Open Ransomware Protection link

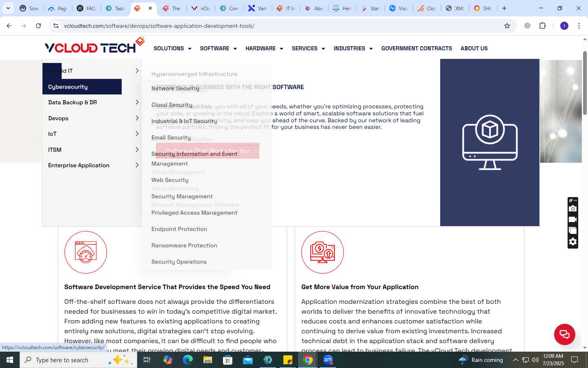pos(184,245)
